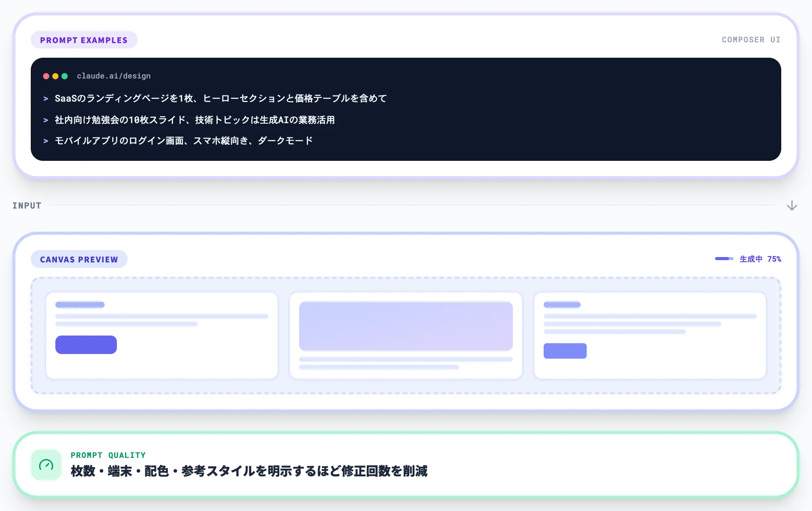812x511 pixels.
Task: Toggle the PROMPT EXAMPLES badge
Action: 84,40
